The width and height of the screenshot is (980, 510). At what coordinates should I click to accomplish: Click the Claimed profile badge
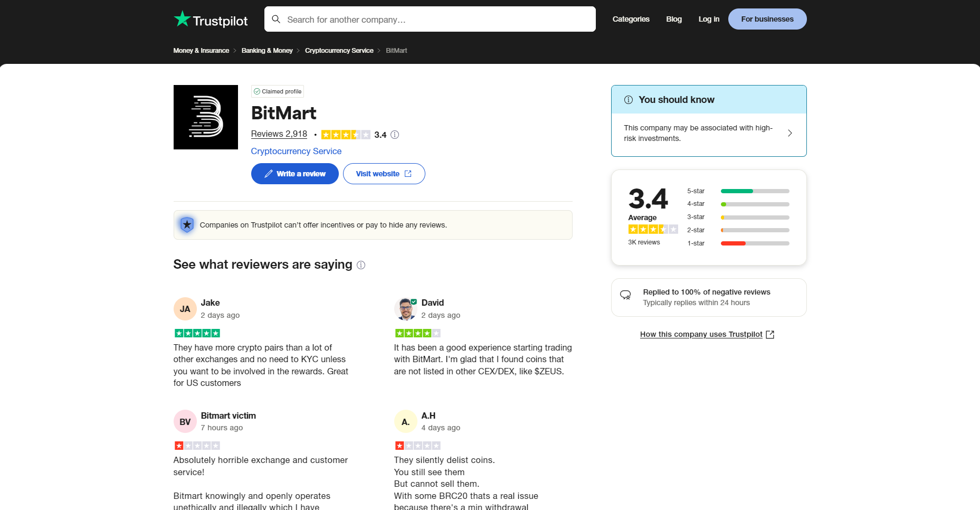point(278,91)
